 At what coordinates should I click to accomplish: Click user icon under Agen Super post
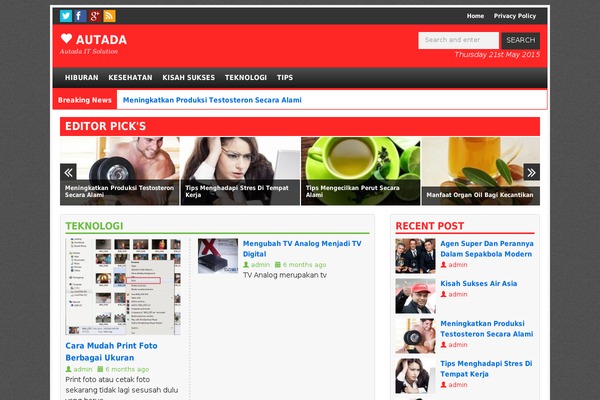[x=443, y=264]
